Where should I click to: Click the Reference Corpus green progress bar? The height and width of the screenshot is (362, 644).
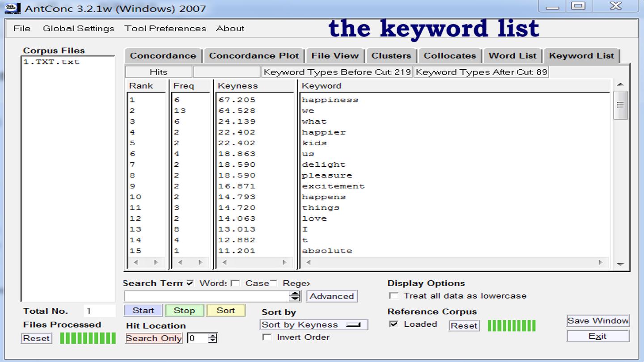pyautogui.click(x=512, y=326)
